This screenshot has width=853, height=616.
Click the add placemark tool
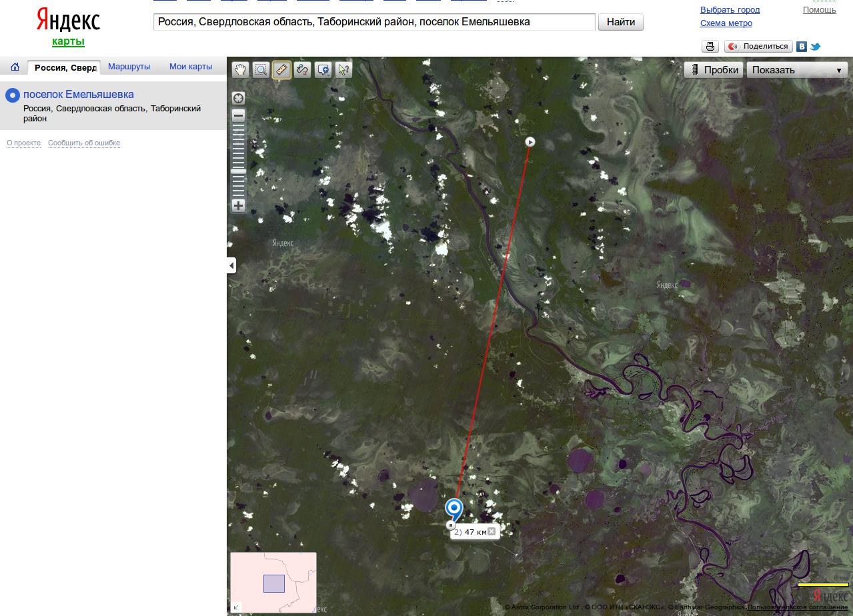click(x=323, y=70)
